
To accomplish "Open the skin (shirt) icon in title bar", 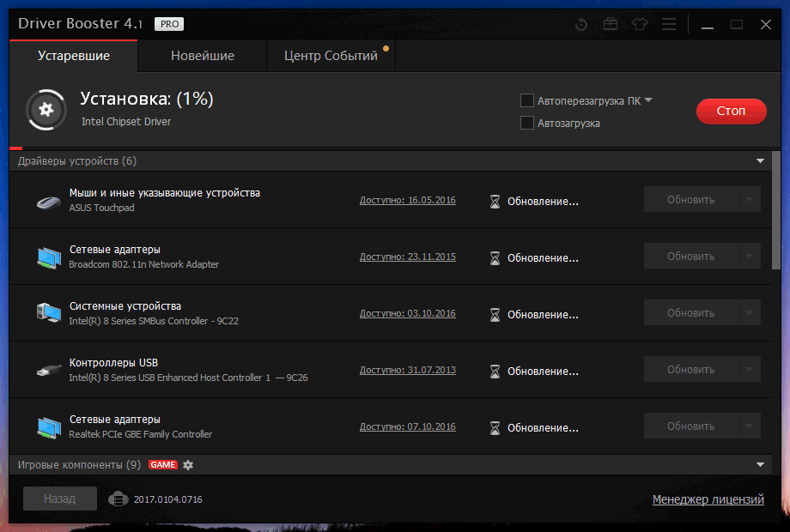I will pos(640,24).
